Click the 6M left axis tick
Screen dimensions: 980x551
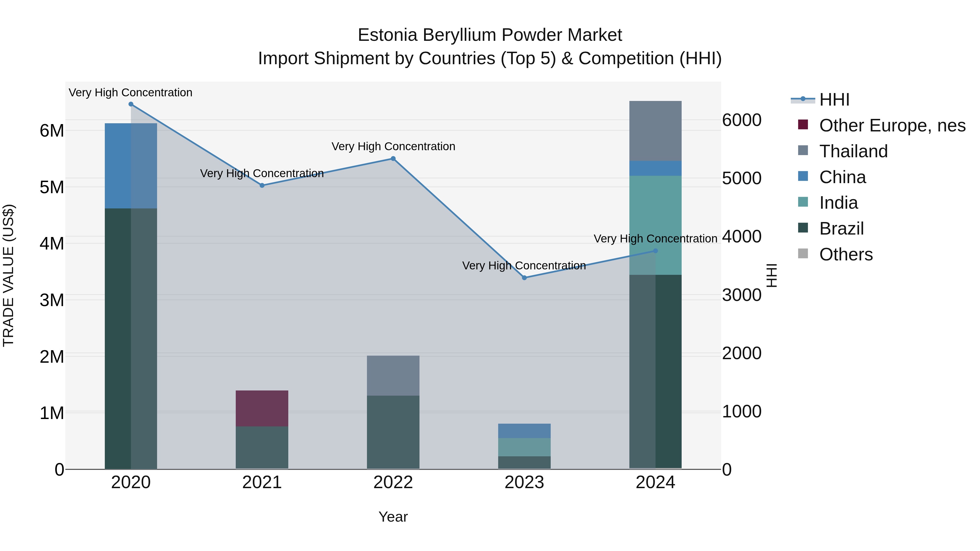(52, 131)
